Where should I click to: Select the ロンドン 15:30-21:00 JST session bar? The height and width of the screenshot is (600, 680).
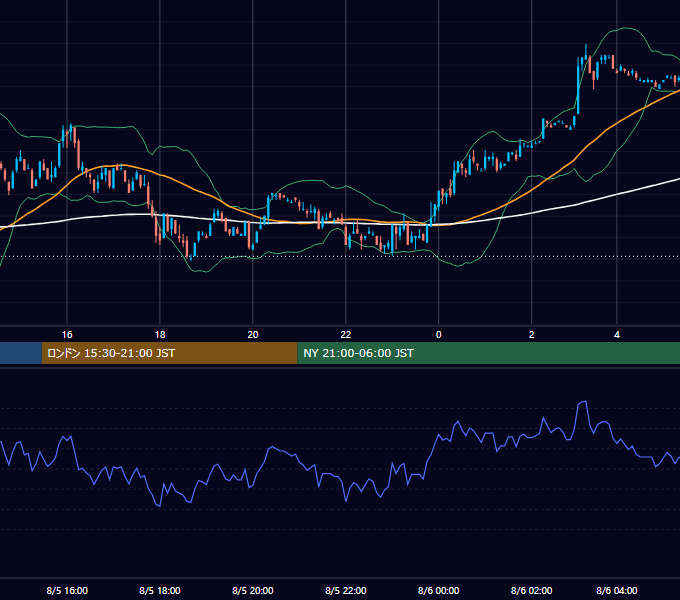point(170,353)
